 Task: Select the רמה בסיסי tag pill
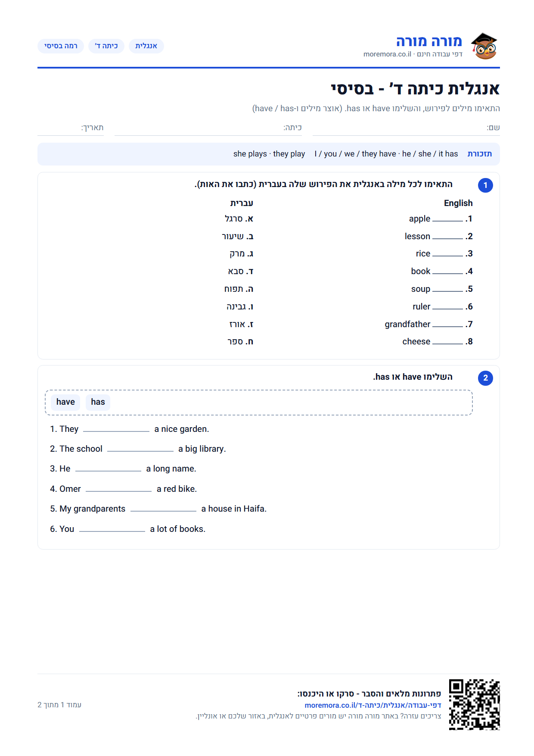point(61,46)
